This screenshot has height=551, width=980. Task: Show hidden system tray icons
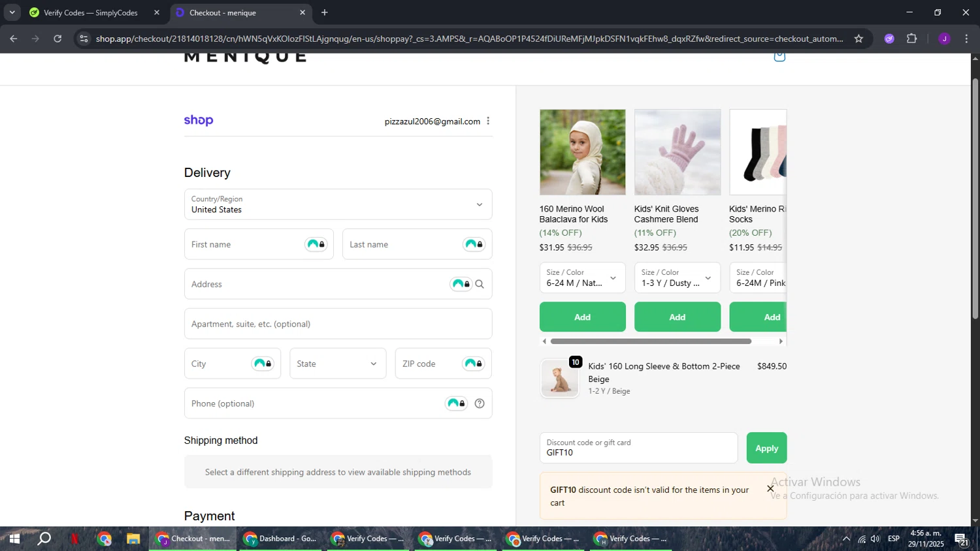point(846,539)
